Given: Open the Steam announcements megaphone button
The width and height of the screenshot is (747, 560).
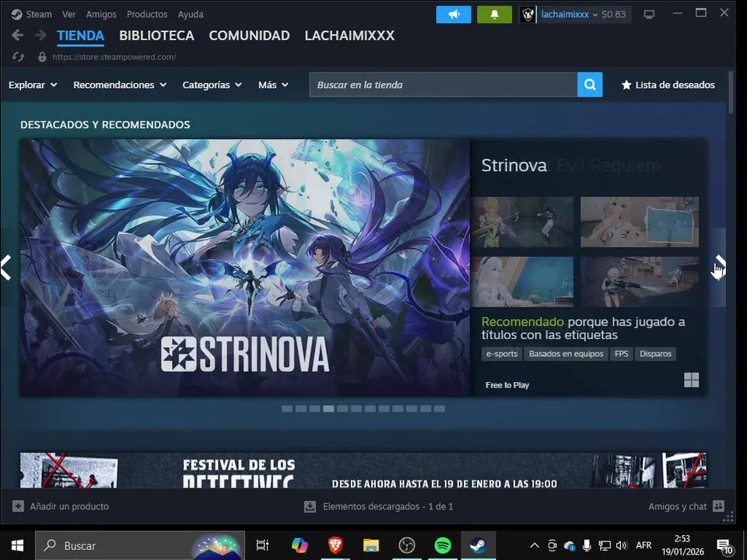Looking at the screenshot, I should [454, 14].
